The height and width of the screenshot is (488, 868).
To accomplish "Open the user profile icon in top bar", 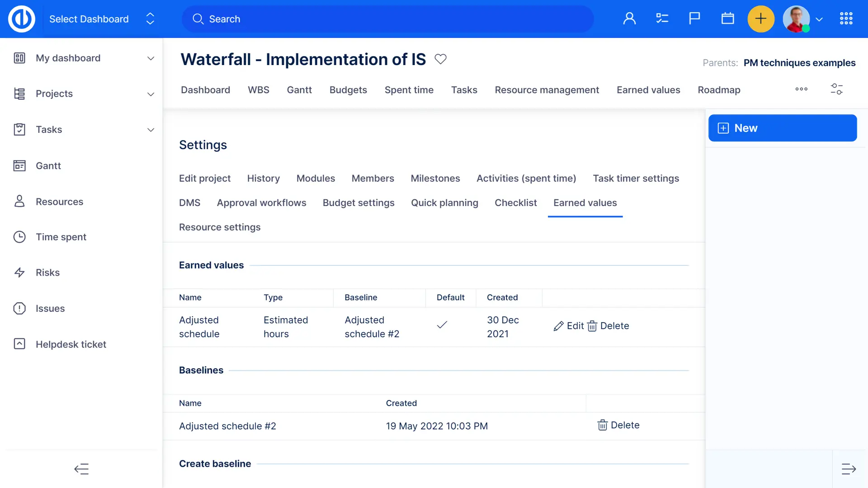I will pyautogui.click(x=629, y=19).
